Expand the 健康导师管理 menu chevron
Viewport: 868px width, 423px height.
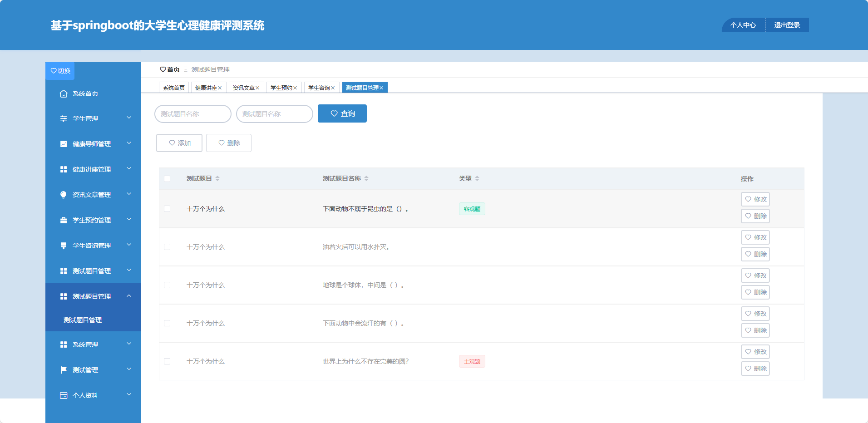tap(129, 143)
